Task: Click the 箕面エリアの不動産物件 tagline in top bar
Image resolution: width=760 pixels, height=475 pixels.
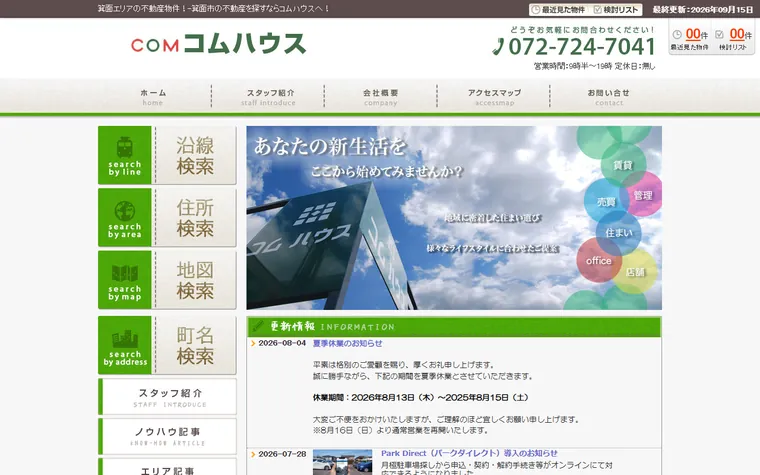Action: click(214, 9)
